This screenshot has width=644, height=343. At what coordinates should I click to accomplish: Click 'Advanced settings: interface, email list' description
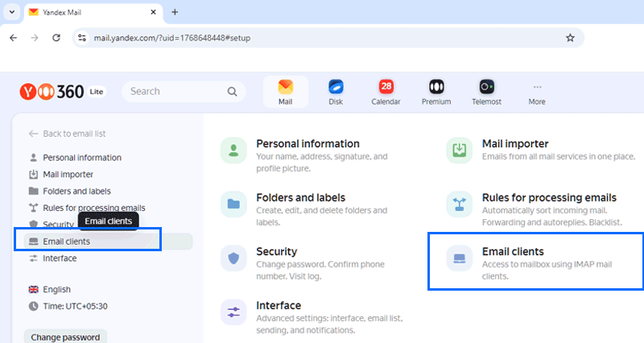329,324
